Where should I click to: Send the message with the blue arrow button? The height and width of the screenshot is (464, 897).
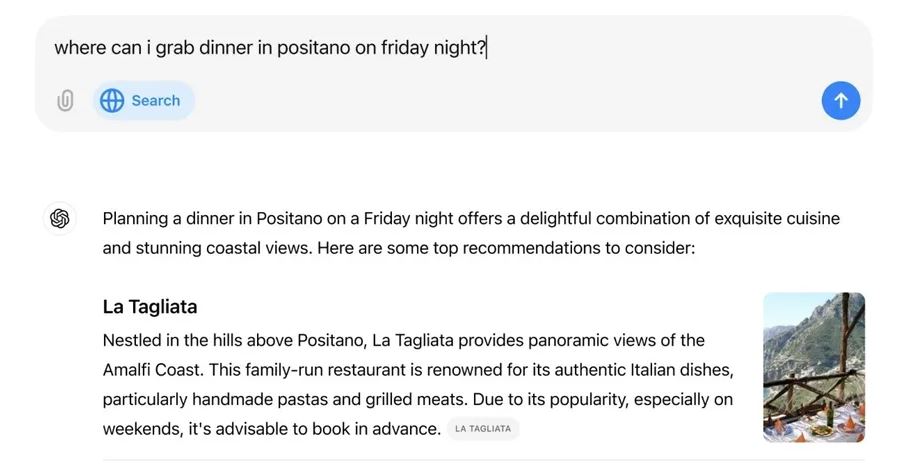[x=840, y=101]
